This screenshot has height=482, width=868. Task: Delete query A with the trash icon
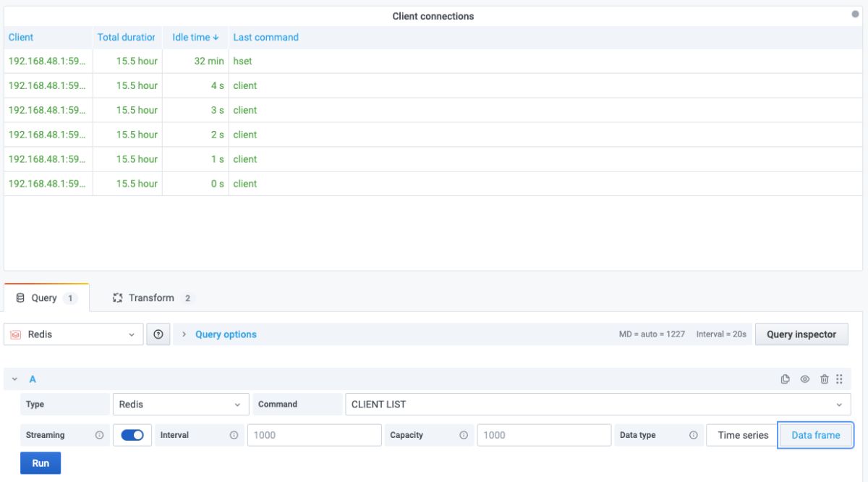click(x=824, y=380)
